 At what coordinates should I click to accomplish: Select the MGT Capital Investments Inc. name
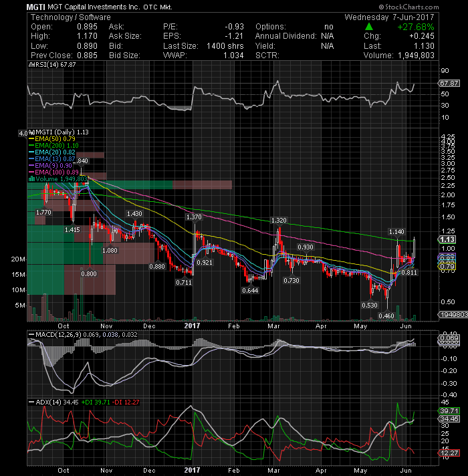[x=94, y=7]
